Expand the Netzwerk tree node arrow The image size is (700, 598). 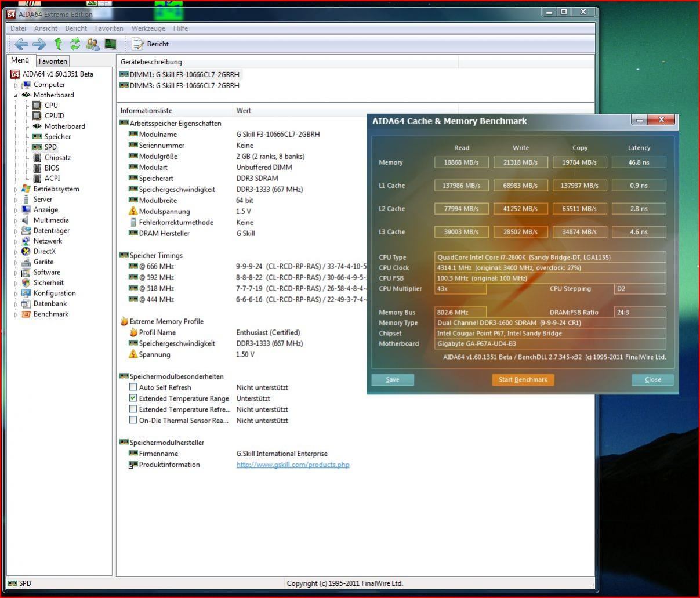coord(16,241)
